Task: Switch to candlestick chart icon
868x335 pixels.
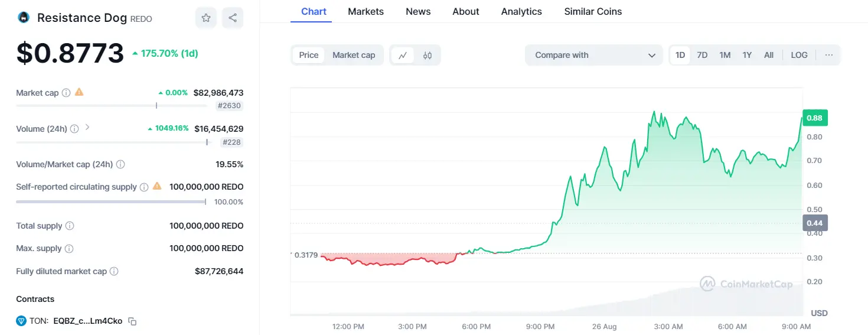Action: click(428, 55)
